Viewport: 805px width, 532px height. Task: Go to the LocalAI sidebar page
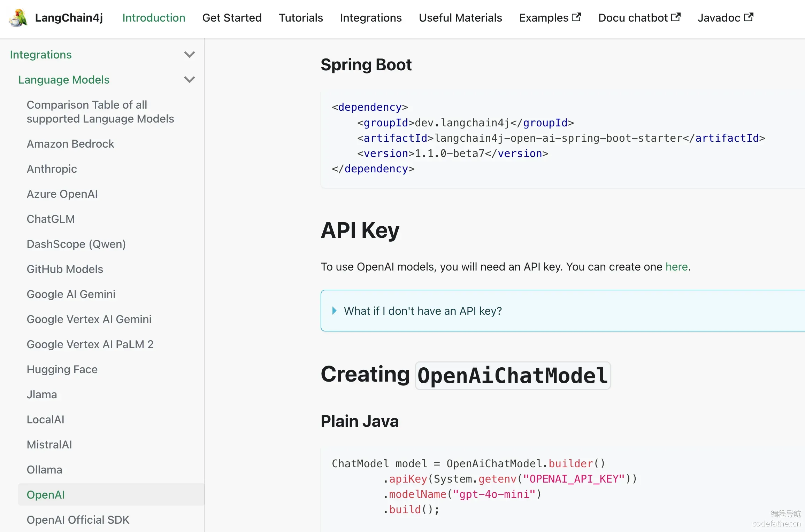[46, 420]
